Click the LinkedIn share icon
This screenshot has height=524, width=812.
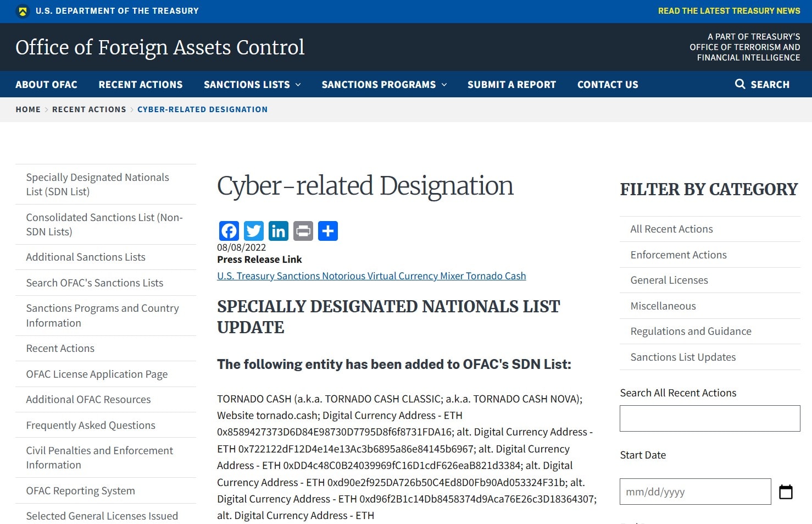pos(279,231)
